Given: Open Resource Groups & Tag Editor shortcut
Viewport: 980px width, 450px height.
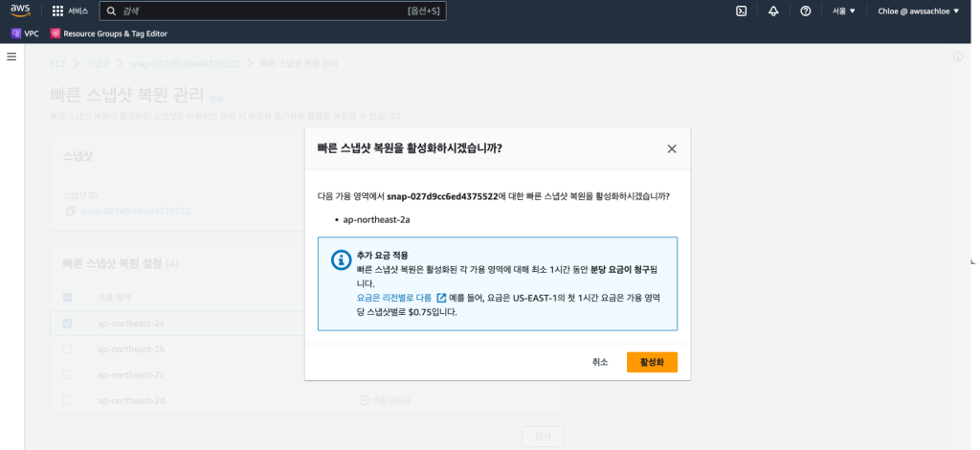Looking at the screenshot, I should tap(109, 34).
